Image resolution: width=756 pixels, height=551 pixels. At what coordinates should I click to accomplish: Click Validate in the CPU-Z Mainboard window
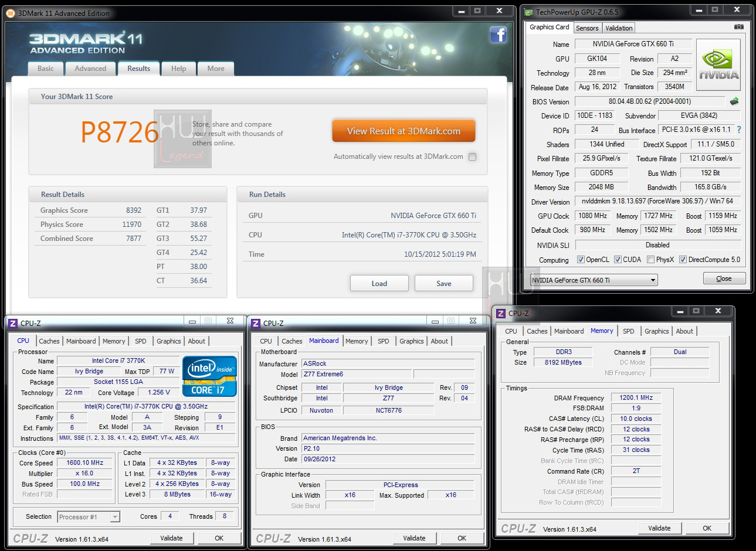tap(414, 538)
